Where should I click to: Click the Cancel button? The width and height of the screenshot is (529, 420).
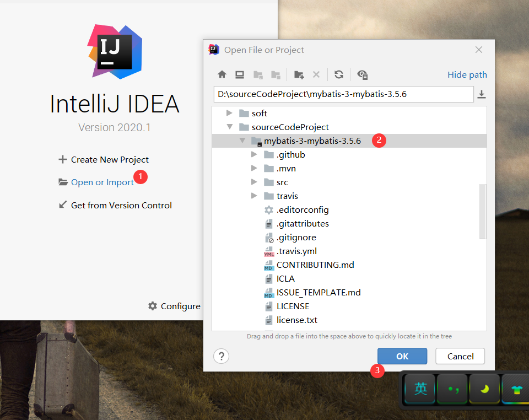click(x=460, y=356)
